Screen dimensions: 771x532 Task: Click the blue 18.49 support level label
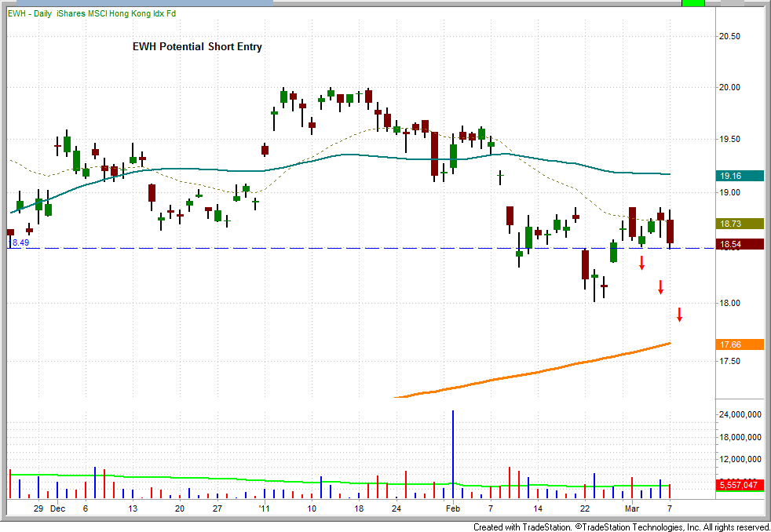point(19,242)
